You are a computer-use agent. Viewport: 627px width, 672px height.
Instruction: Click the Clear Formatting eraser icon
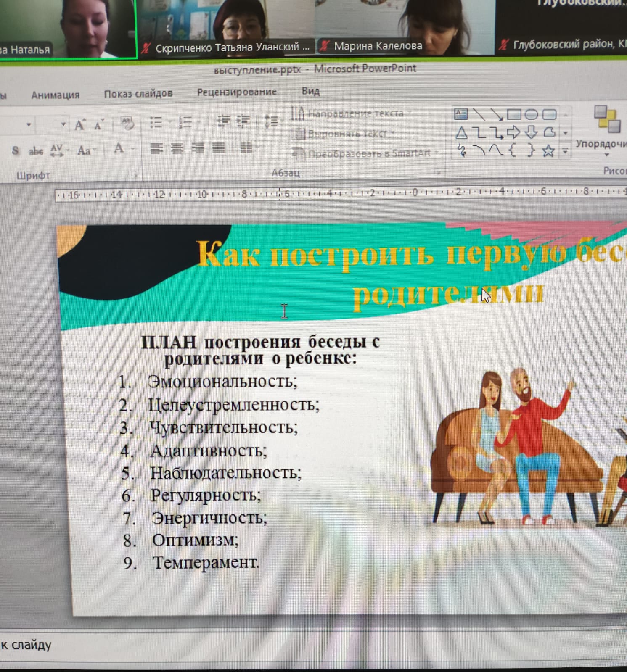[x=127, y=123]
